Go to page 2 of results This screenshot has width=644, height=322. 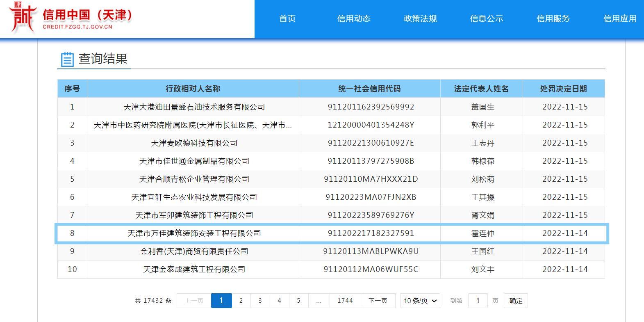point(241,301)
